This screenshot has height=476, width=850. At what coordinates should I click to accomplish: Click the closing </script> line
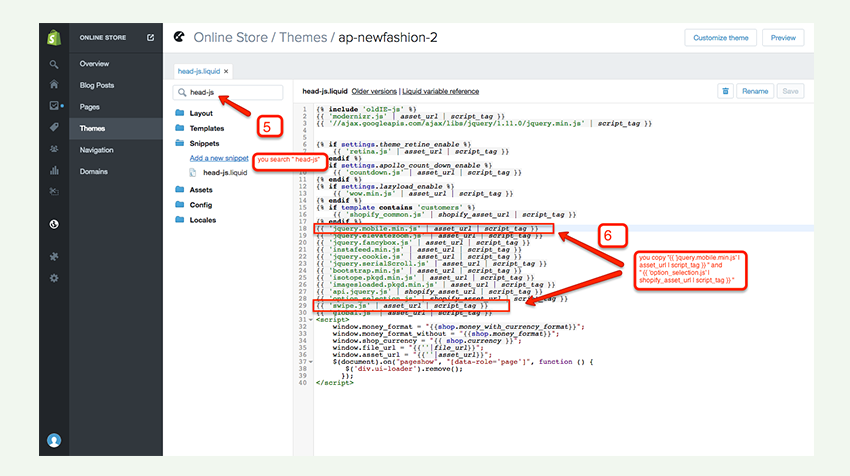(334, 383)
